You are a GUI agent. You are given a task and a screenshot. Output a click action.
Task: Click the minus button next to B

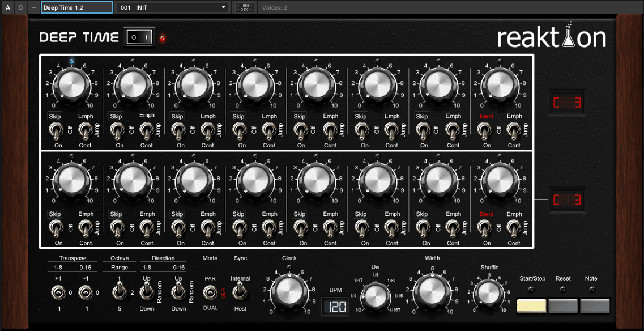point(33,7)
